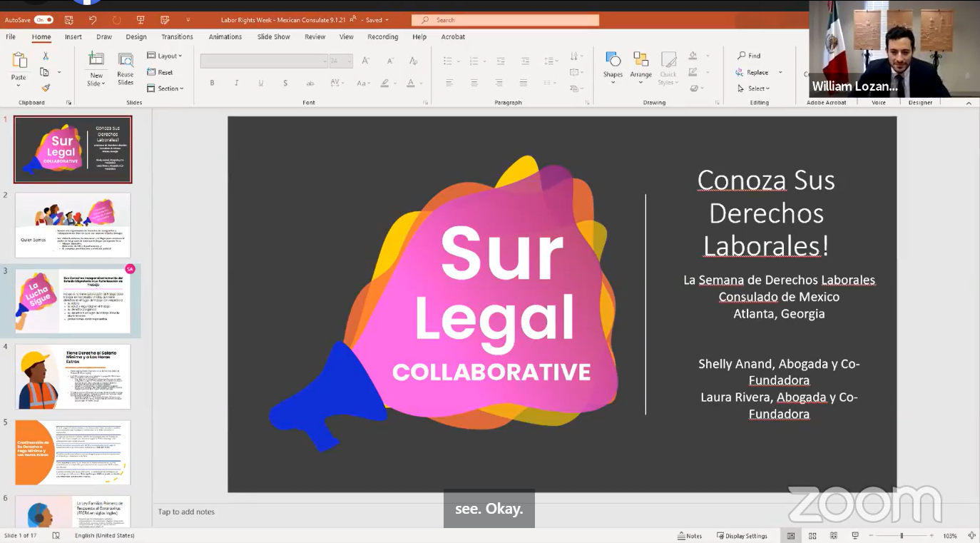Open the File menu
The height and width of the screenshot is (543, 980).
[11, 37]
